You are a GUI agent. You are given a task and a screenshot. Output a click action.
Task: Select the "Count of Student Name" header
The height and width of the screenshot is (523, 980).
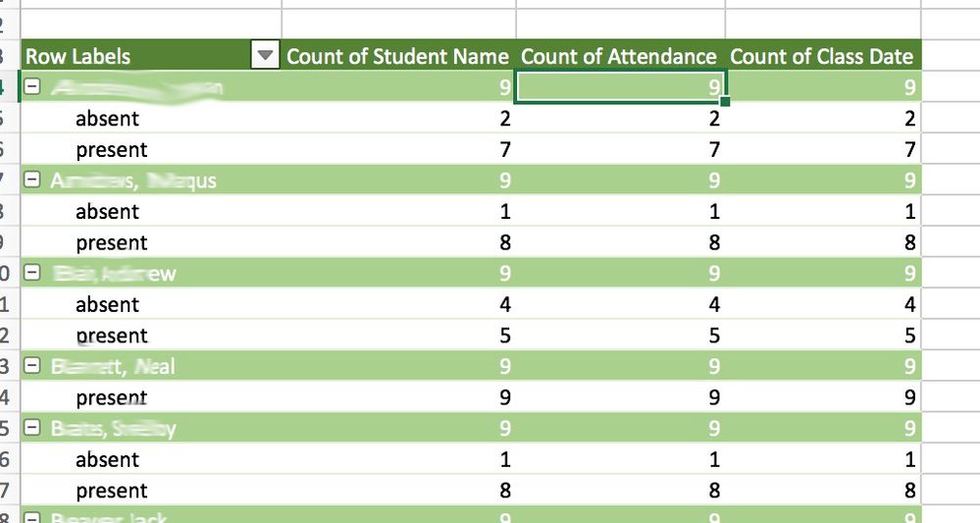pos(397,57)
